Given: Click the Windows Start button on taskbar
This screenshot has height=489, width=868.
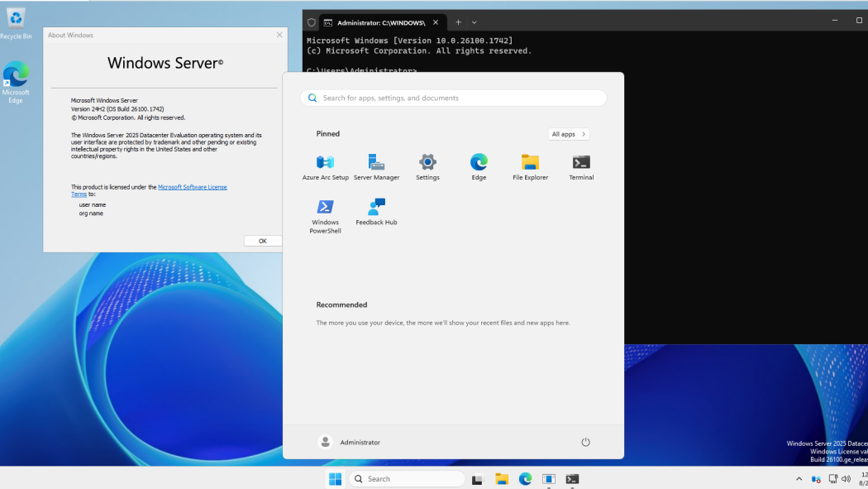Looking at the screenshot, I should 335,479.
